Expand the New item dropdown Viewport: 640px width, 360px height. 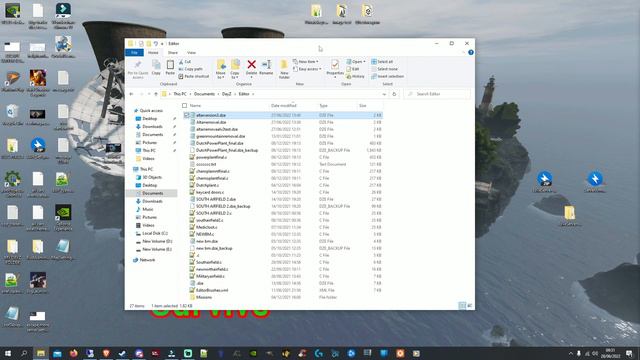[x=305, y=62]
